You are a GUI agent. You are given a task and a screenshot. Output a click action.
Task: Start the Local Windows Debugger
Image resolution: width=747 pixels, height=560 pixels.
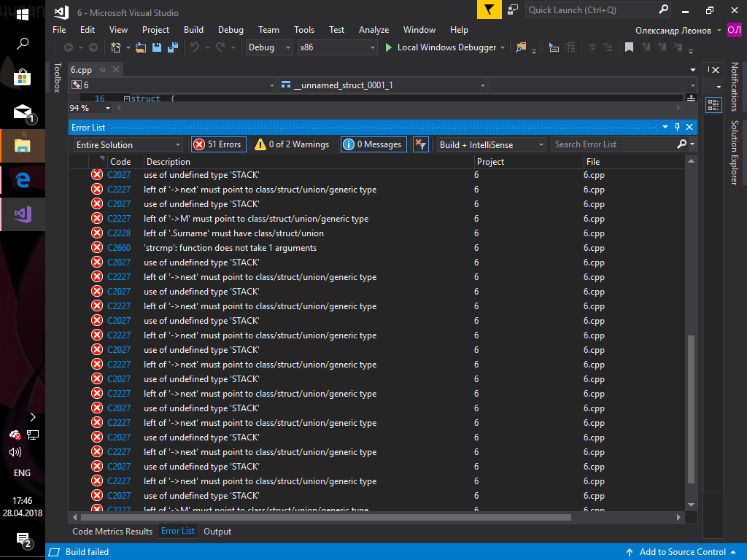[440, 47]
